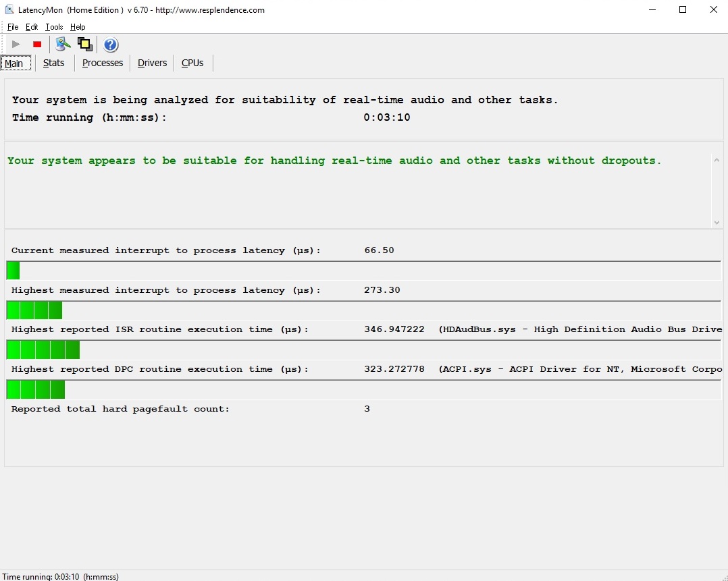Click 'Highest measured interrupt to process latency' label
The height and width of the screenshot is (581, 728).
coord(165,290)
